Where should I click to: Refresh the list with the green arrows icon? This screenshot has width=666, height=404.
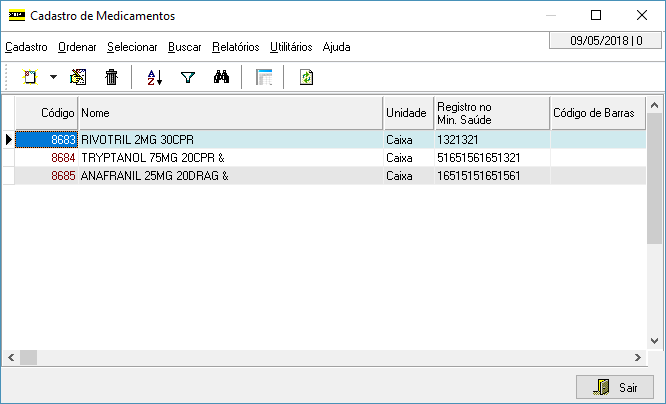pos(306,77)
